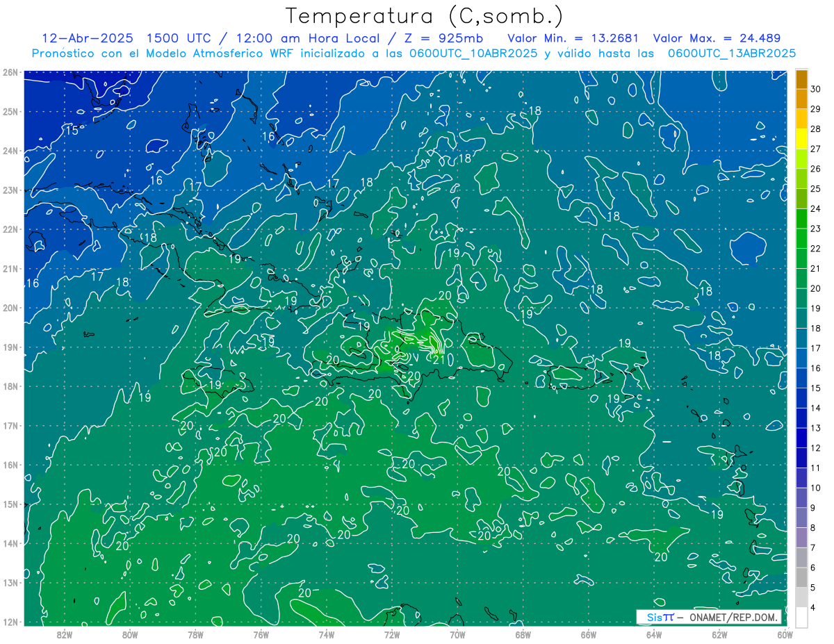The width and height of the screenshot is (834, 644).
Task: Click the color bar label "20"
Action: [x=815, y=288]
